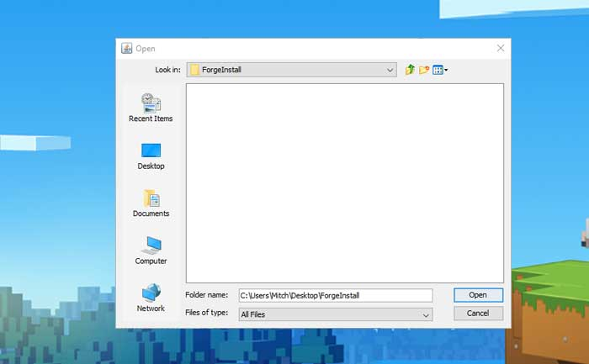
Task: Create a new folder
Action: 424,70
